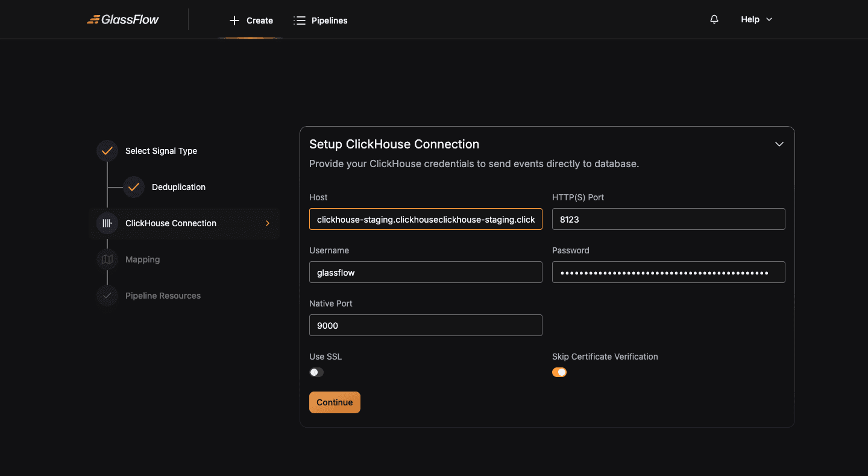The image size is (868, 476).
Task: Open the Help dropdown menu
Action: point(756,19)
